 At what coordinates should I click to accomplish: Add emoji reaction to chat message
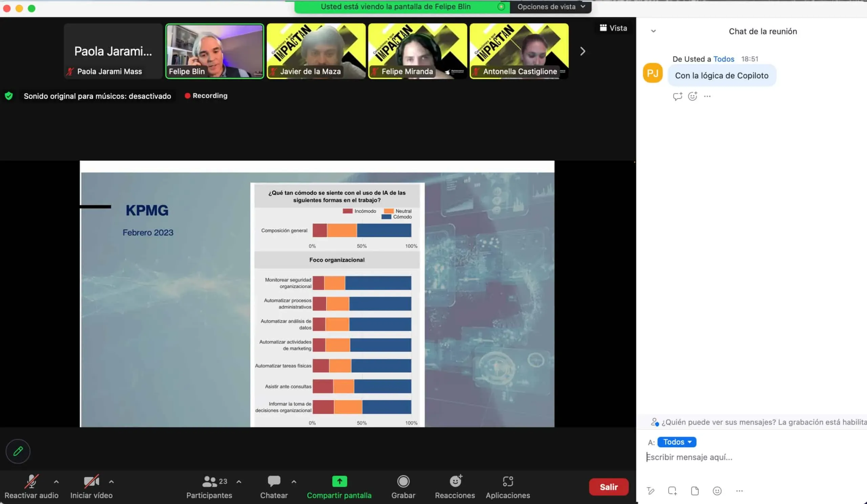point(693,96)
